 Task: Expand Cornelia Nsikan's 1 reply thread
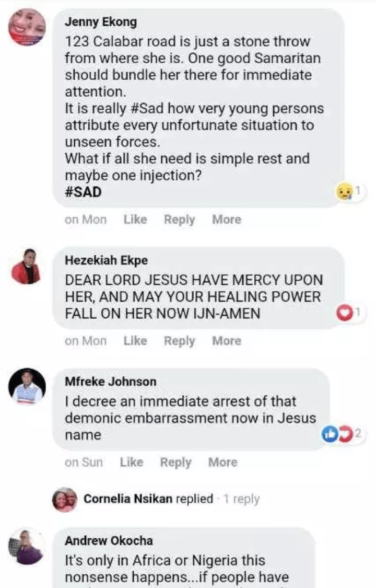pos(241,499)
